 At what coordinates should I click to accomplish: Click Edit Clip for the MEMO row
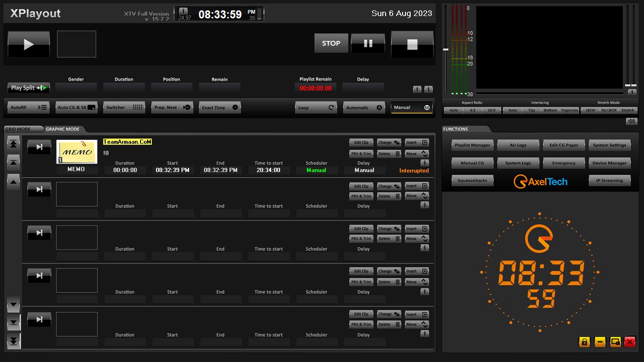pyautogui.click(x=361, y=142)
